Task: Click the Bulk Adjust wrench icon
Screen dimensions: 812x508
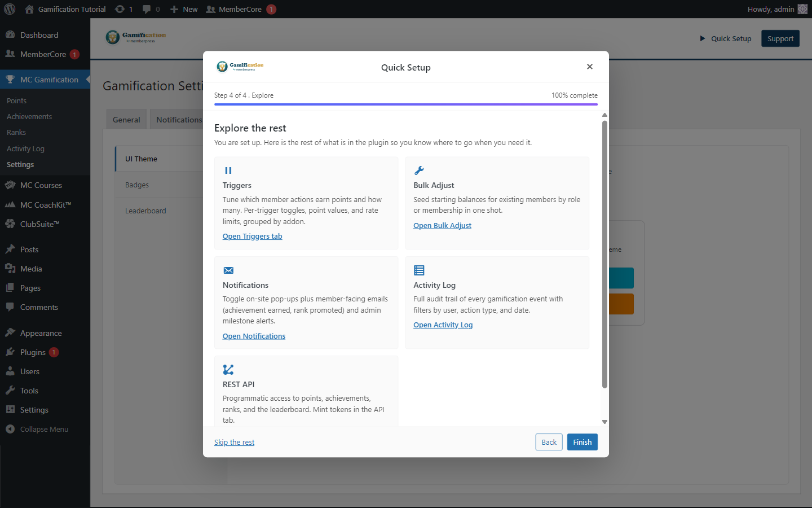Action: point(419,170)
